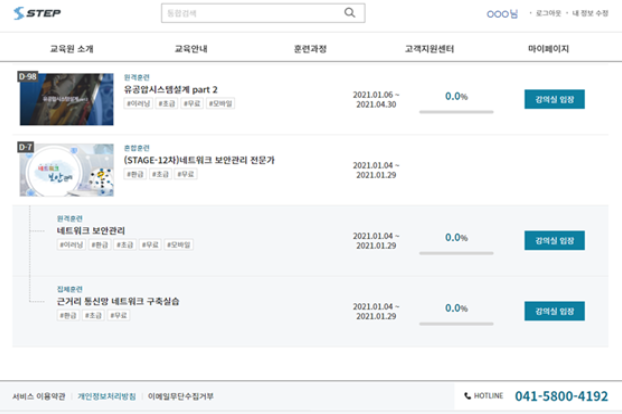The height and width of the screenshot is (414, 622).
Task: Focus the 통합검색 search field
Action: pyautogui.click(x=263, y=13)
